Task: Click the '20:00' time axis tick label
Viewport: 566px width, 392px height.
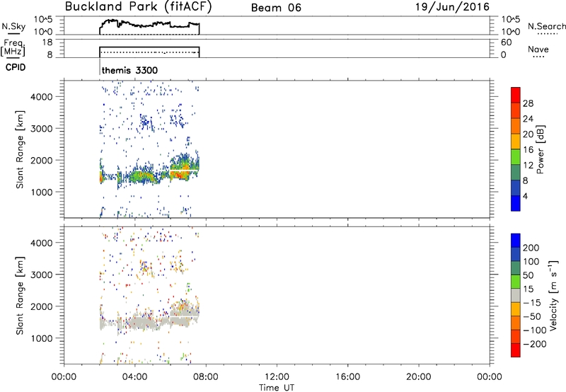Action: (x=419, y=377)
